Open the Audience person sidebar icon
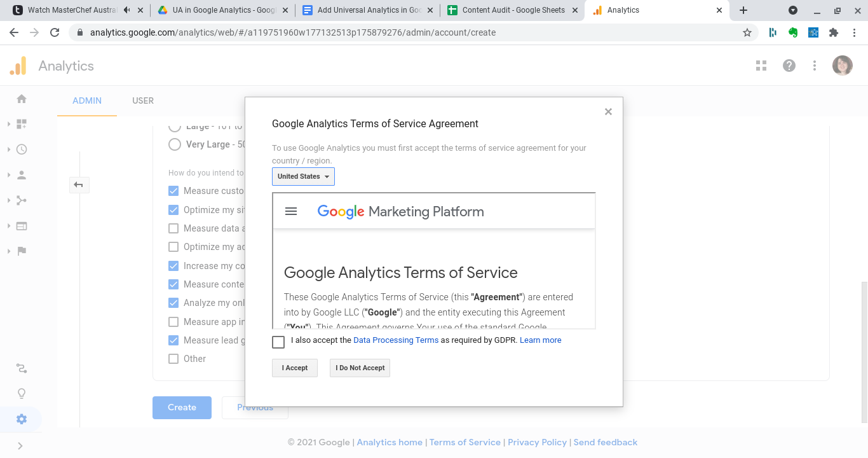This screenshot has width=868, height=458. (22, 175)
